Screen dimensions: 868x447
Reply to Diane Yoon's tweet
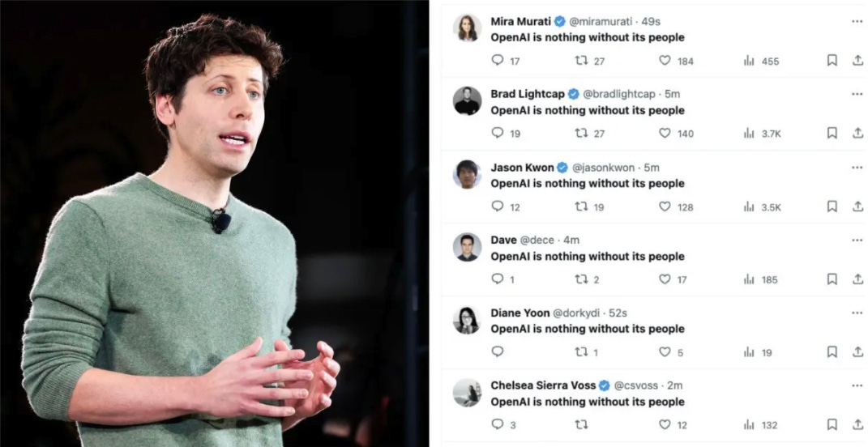click(x=498, y=351)
